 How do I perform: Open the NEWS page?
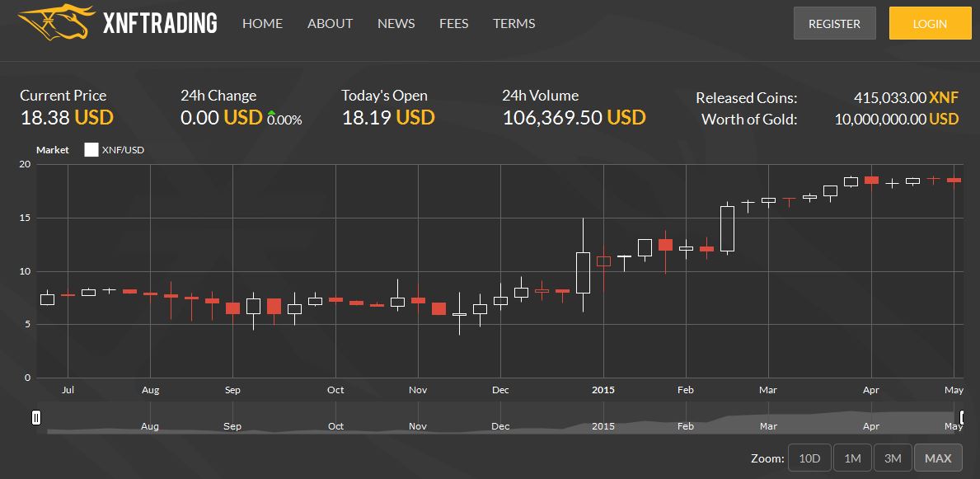[396, 23]
